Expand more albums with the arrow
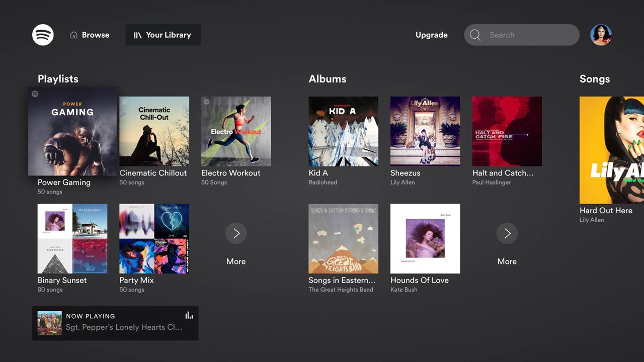 507,233
